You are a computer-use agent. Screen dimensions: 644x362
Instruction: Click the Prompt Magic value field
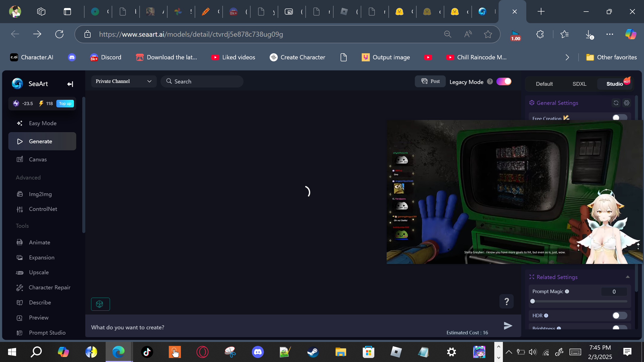[x=614, y=292]
